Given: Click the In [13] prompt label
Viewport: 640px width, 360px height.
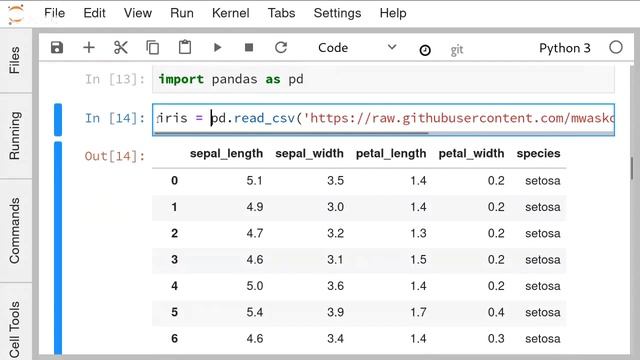Looking at the screenshot, I should [x=115, y=79].
